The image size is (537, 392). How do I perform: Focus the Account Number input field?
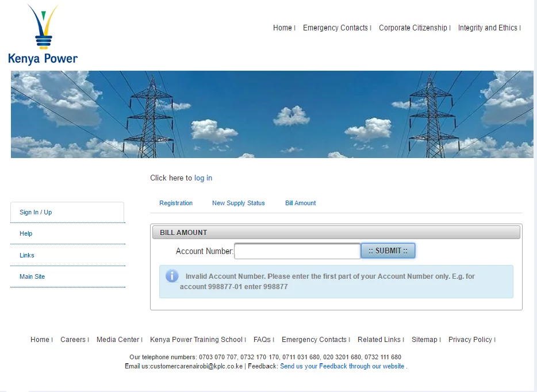[297, 251]
